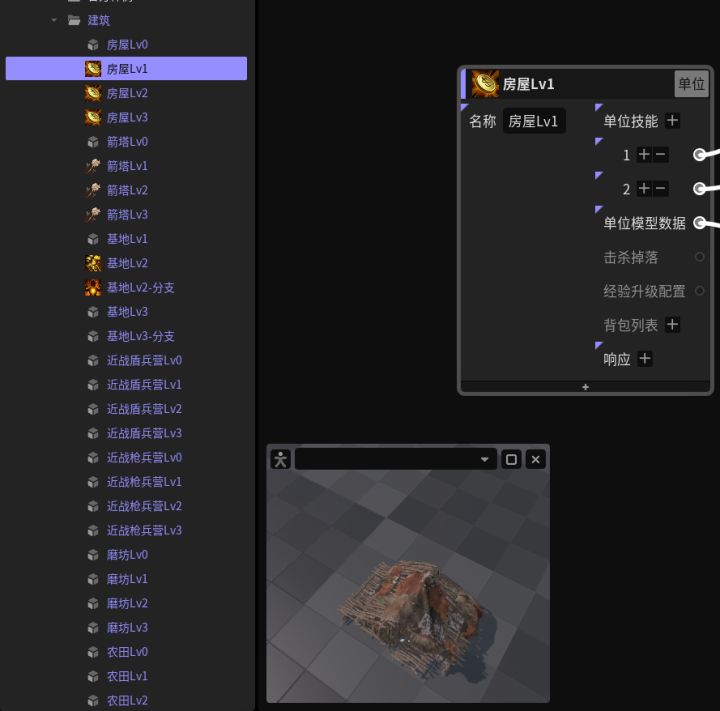
Task: Add a new 单位技能 entry
Action: click(672, 121)
